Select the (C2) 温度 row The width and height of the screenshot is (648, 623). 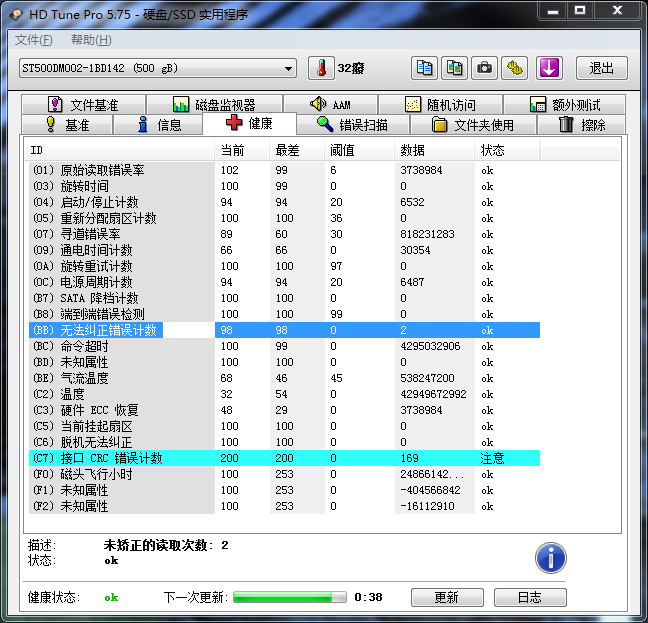284,394
